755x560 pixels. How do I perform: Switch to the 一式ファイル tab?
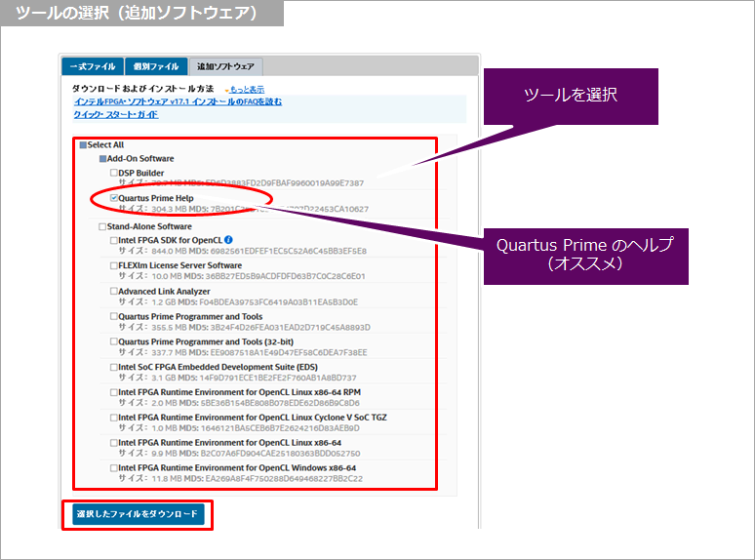click(x=93, y=66)
